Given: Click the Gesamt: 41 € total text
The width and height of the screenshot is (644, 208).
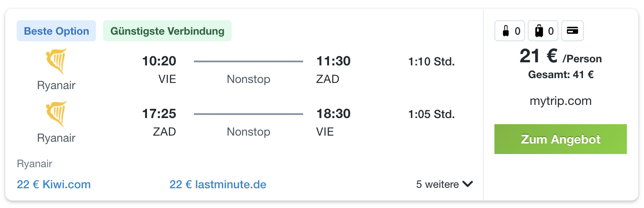Looking at the screenshot, I should 561,75.
